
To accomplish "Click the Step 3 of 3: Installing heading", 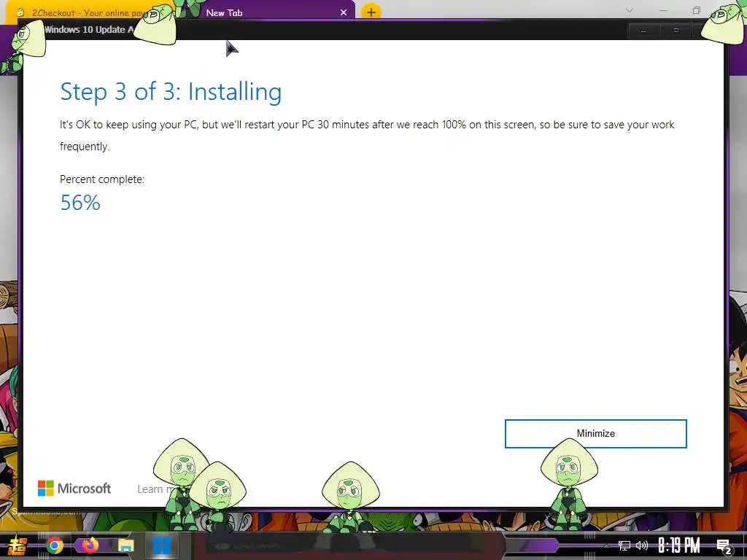I will pyautogui.click(x=171, y=91).
